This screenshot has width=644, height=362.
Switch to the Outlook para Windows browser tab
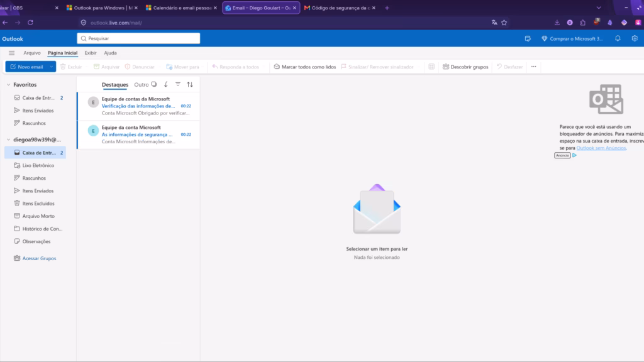pos(103,8)
